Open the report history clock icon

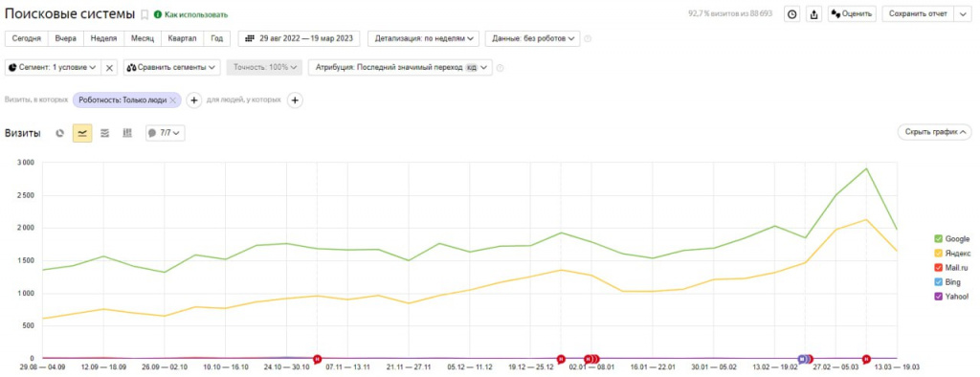tap(792, 13)
